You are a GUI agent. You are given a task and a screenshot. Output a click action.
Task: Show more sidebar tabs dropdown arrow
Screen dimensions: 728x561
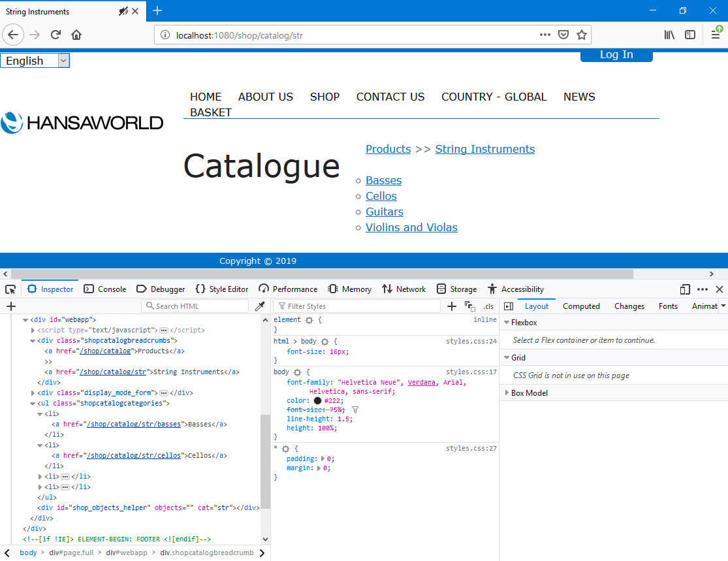(723, 306)
